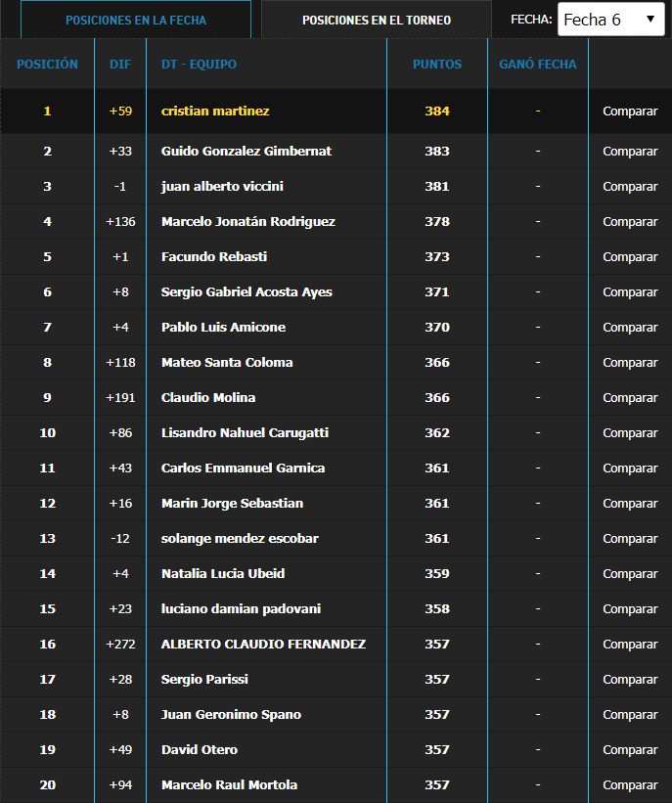Click Comparar for ALBERTO CLAUDIO FERNANDEZ
The height and width of the screenshot is (803, 672).
pos(630,645)
